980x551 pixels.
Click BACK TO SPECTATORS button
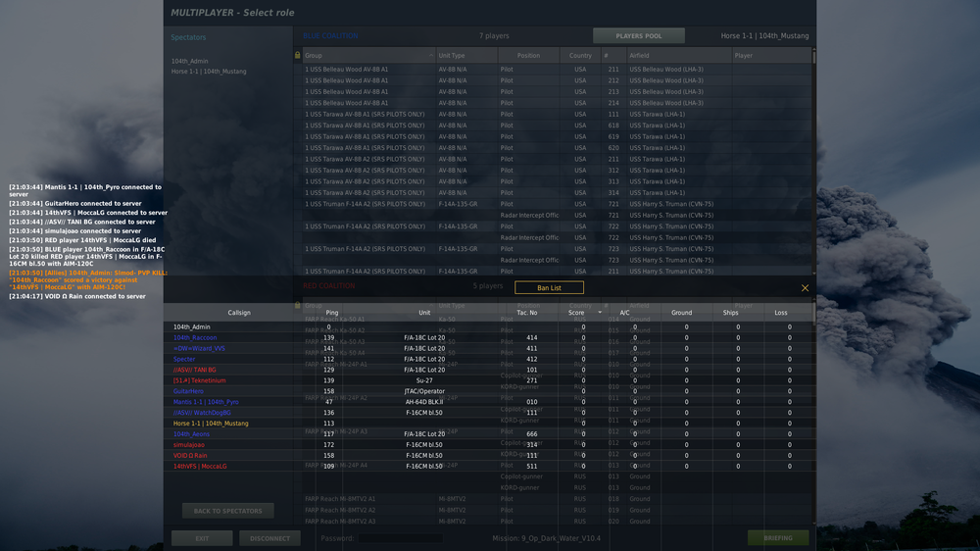(228, 511)
